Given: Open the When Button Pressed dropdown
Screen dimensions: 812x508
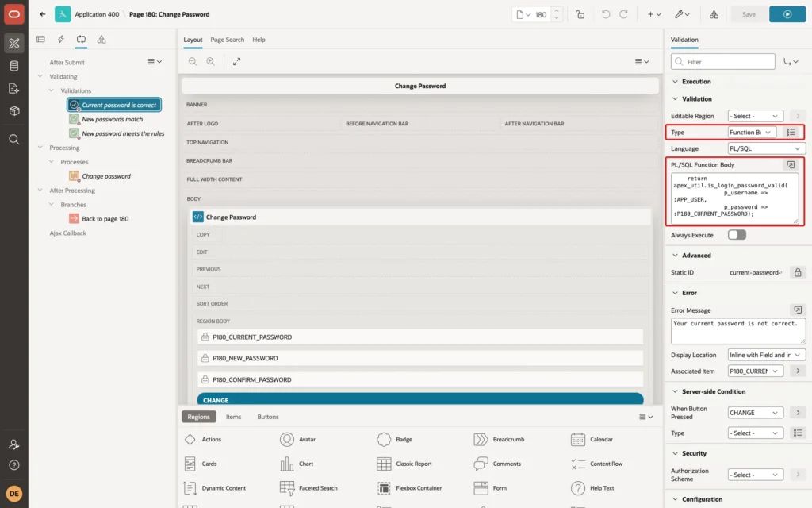Looking at the screenshot, I should (x=755, y=413).
